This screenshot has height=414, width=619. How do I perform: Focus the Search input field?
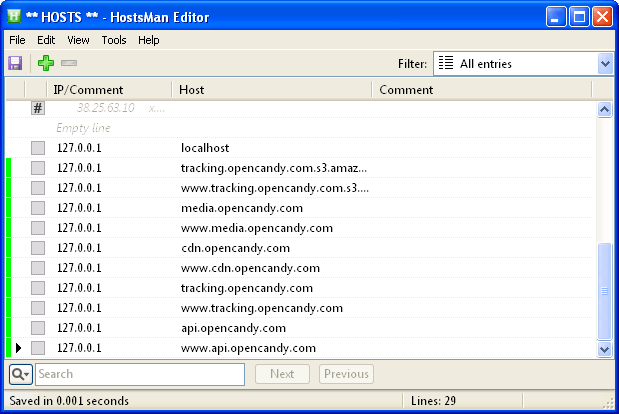click(140, 374)
